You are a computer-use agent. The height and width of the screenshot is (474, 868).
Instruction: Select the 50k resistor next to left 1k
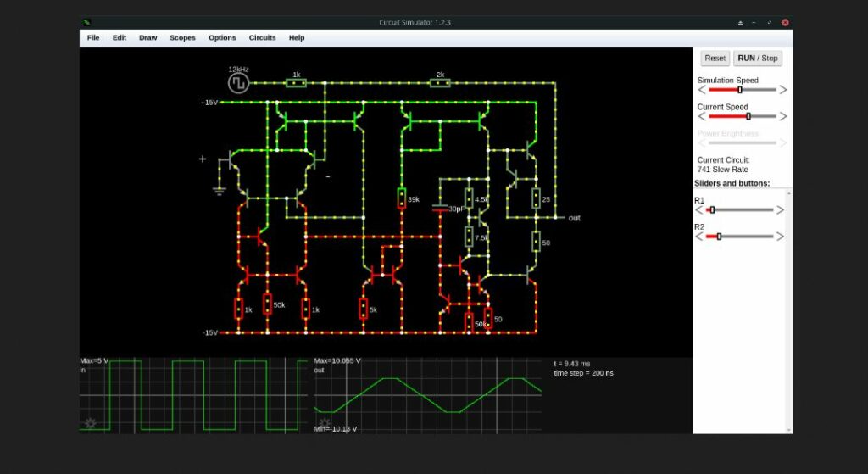(x=267, y=304)
